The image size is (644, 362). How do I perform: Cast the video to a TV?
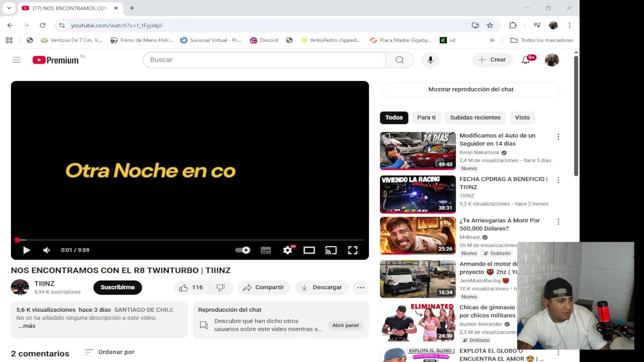point(331,250)
